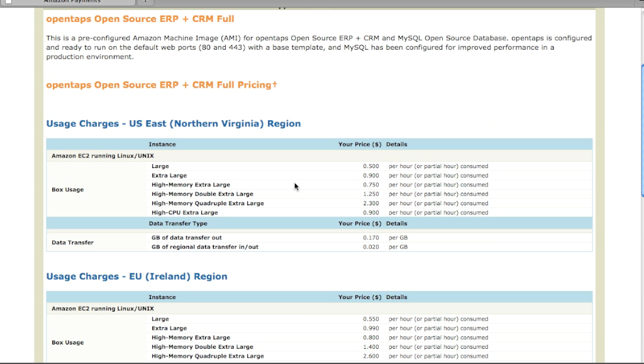Click the 1.400 price value
Image resolution: width=644 pixels, height=364 pixels.
pyautogui.click(x=371, y=347)
